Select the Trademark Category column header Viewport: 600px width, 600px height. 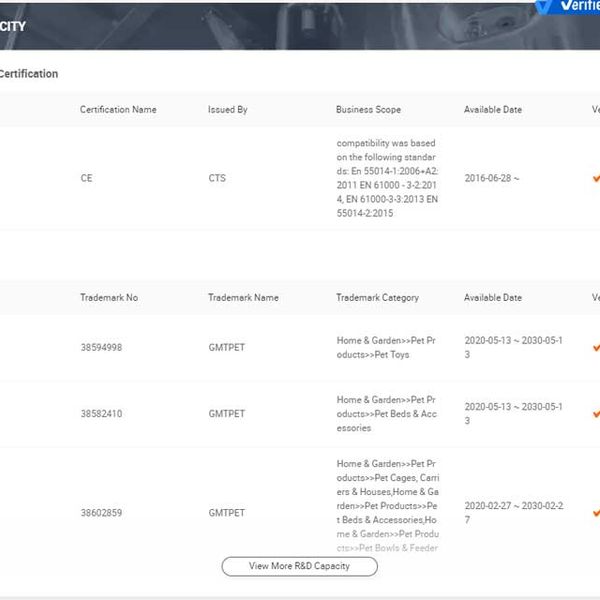pos(377,297)
